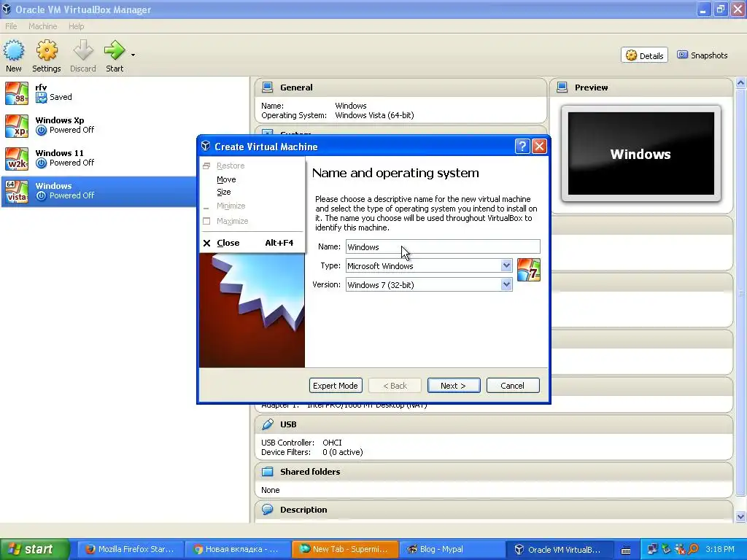Switch to Details view button
This screenshot has height=560, width=747.
tap(645, 55)
